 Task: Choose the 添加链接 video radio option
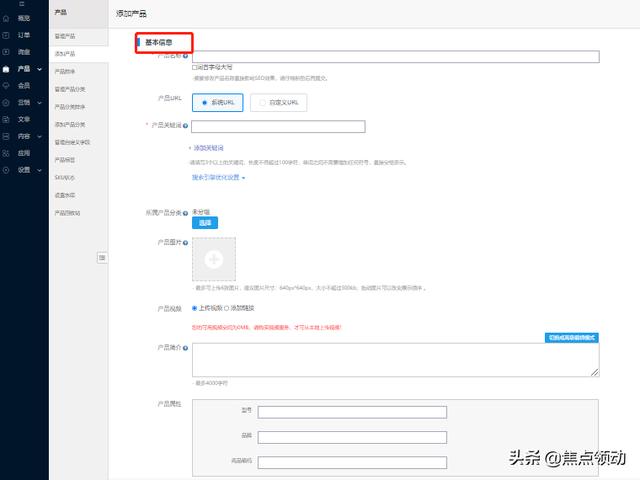coord(226,308)
